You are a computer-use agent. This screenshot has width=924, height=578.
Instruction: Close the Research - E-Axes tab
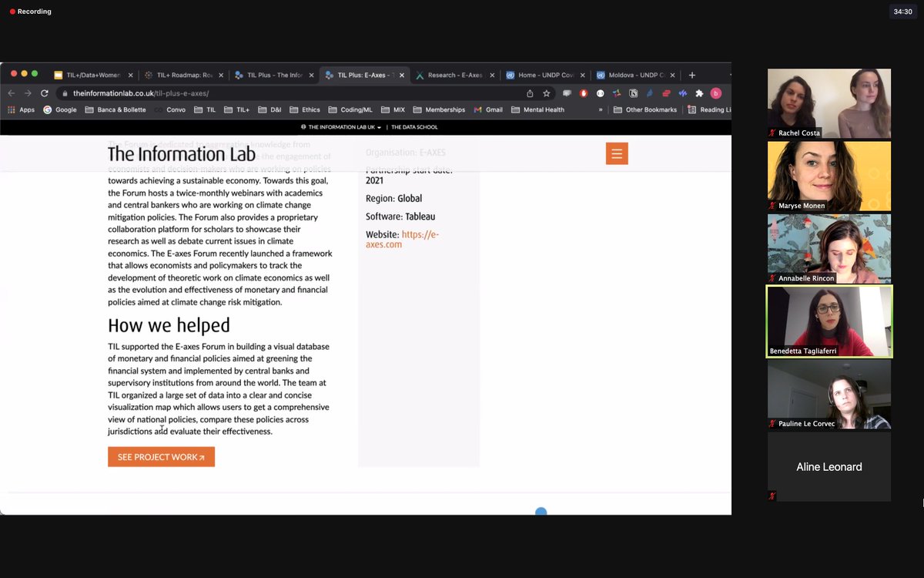492,76
